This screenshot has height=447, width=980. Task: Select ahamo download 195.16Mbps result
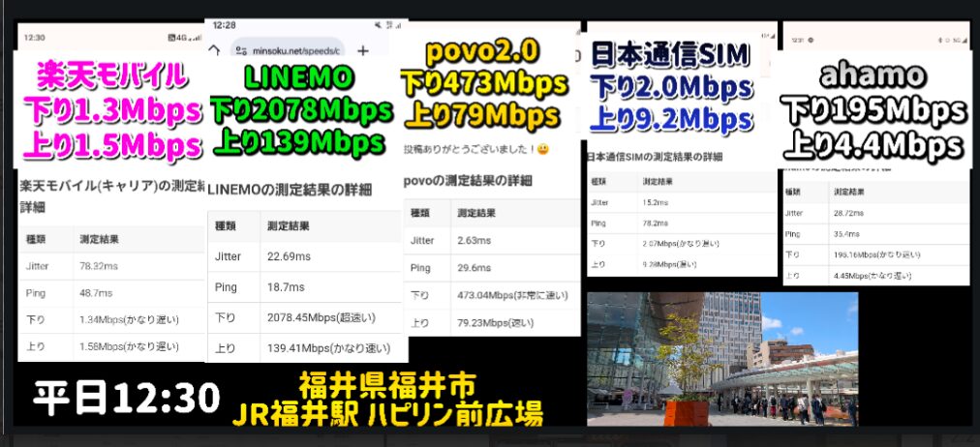(x=876, y=254)
